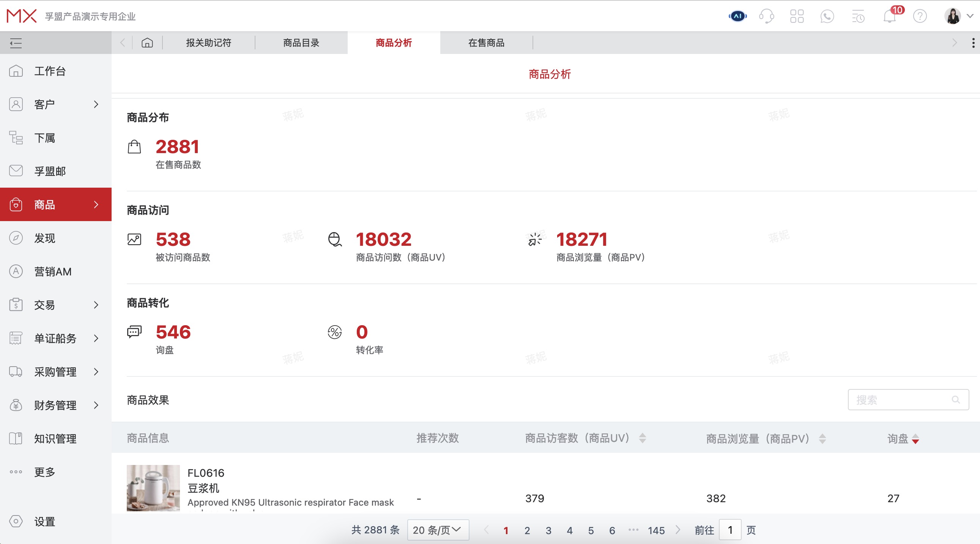Open the browsing history icon
Screen dimensions: 980x544
tap(857, 16)
